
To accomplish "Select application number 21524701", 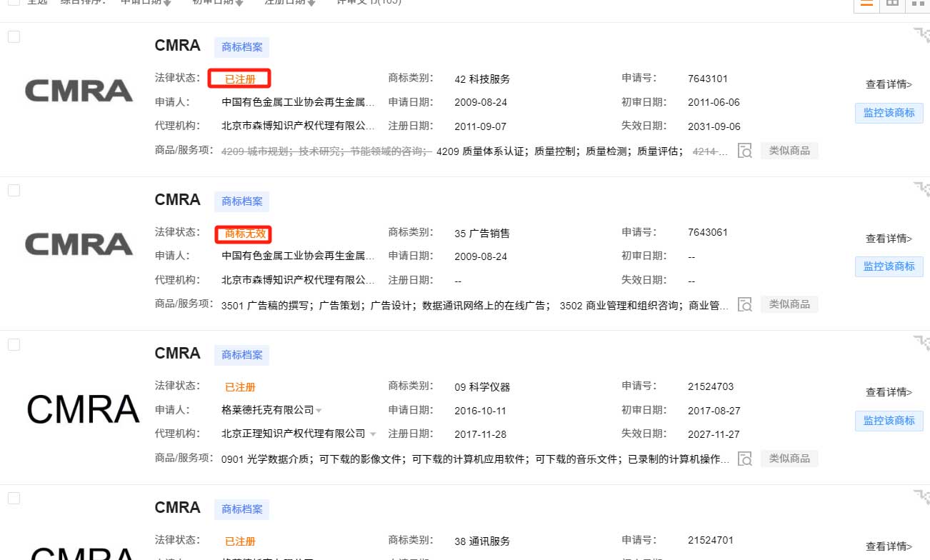I will click(711, 541).
